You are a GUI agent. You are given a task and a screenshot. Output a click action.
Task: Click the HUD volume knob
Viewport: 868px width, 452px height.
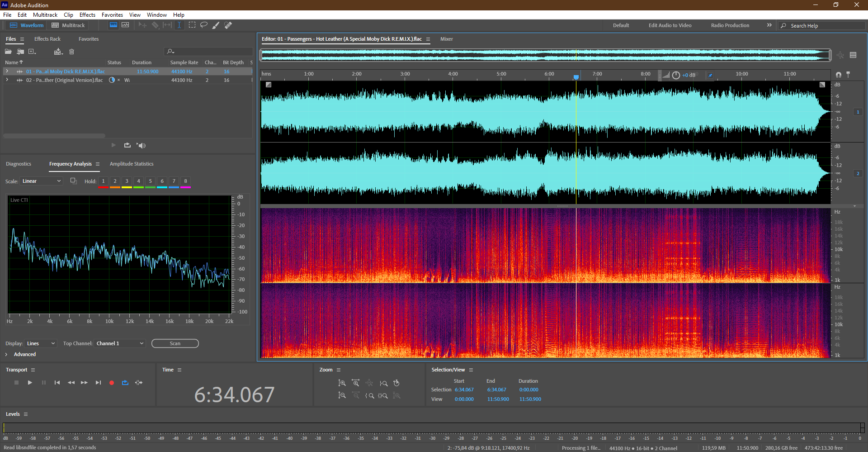(676, 75)
